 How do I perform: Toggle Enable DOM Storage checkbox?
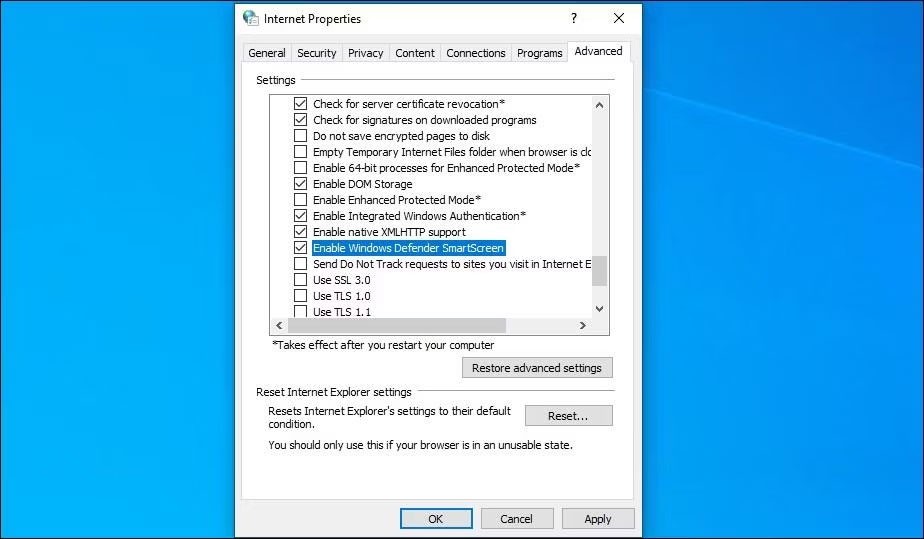pos(300,184)
